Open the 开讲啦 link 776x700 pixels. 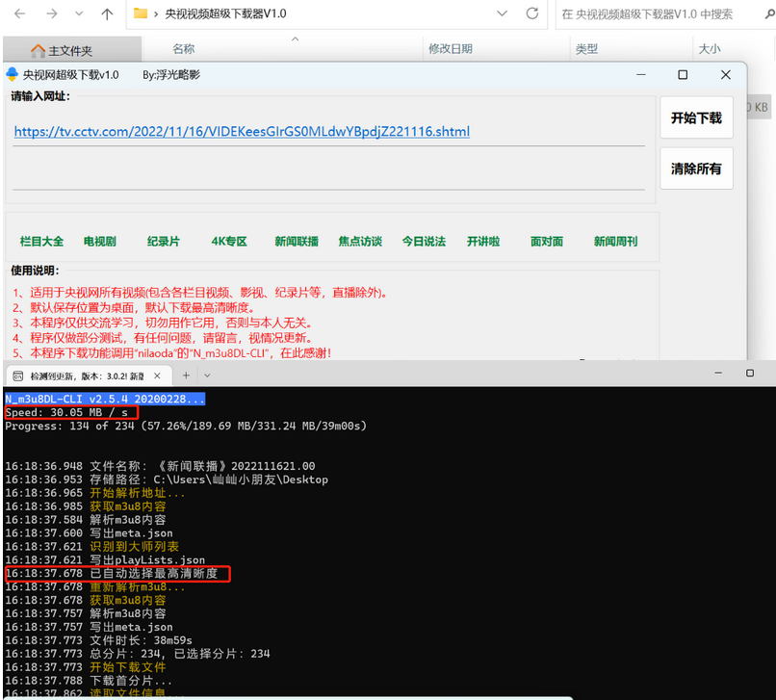click(x=483, y=242)
